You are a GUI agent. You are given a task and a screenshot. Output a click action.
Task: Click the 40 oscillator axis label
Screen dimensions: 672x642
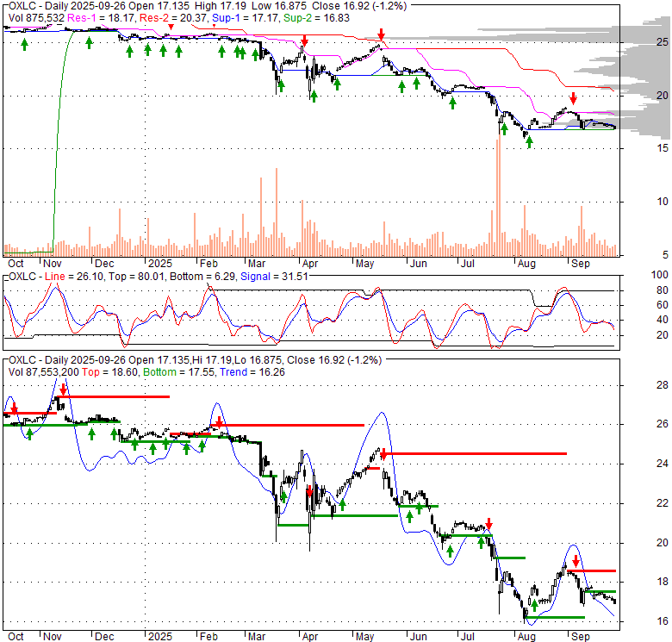pyautogui.click(x=663, y=320)
